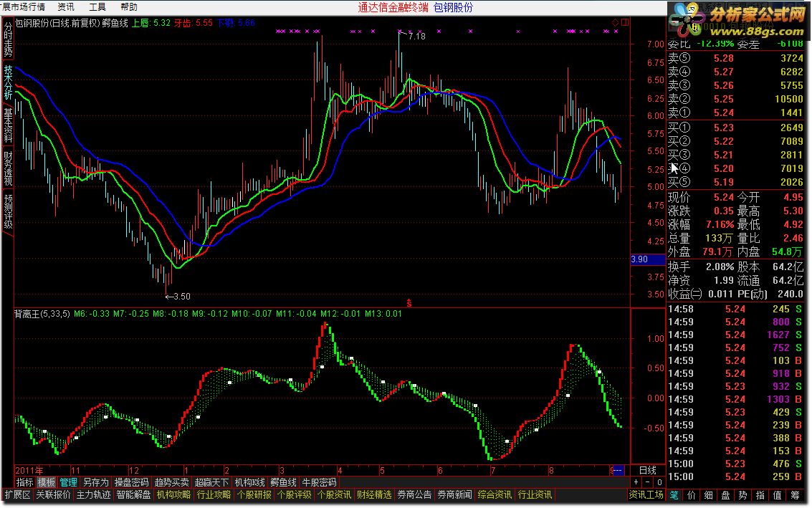
Task: Open the 资讯 menu
Action: (66, 6)
